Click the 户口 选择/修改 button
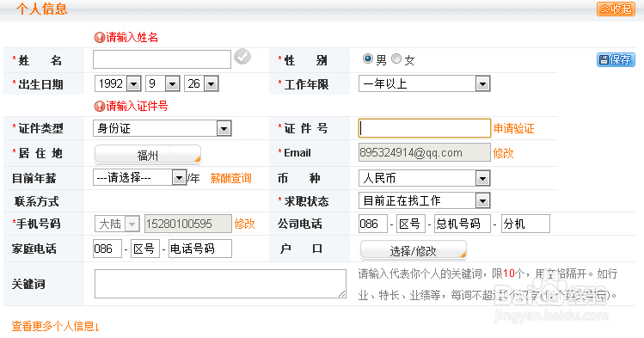This screenshot has width=644, height=338. [414, 250]
